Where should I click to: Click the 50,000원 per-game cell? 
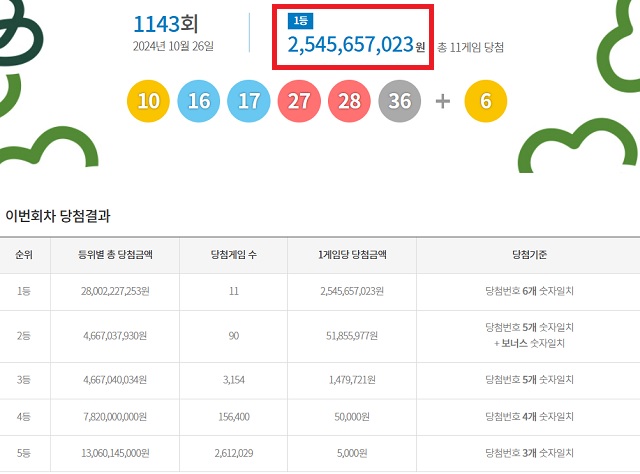352,416
